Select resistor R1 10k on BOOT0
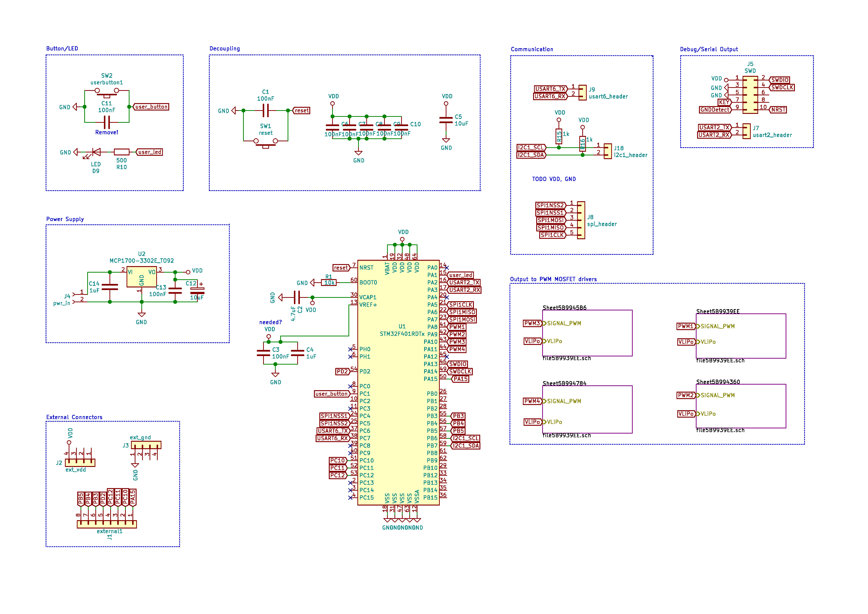Screen dimensions: 868x614 click(x=329, y=282)
